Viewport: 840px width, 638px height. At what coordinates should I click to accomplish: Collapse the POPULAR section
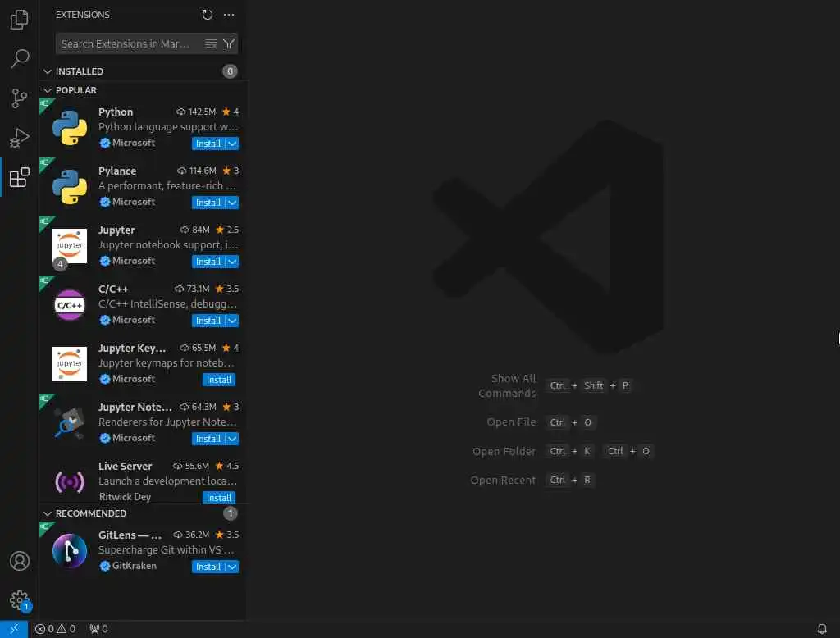48,90
